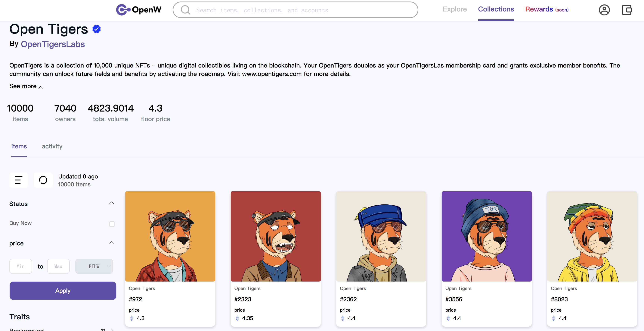Open the wallet icon
This screenshot has height=331, width=644.
coord(627,10)
